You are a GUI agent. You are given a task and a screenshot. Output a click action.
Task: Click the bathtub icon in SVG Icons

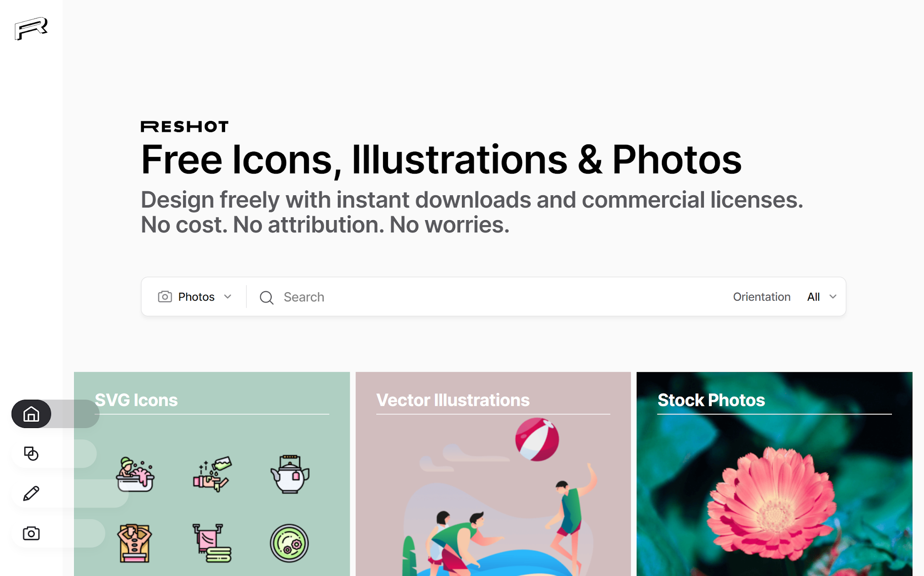135,474
